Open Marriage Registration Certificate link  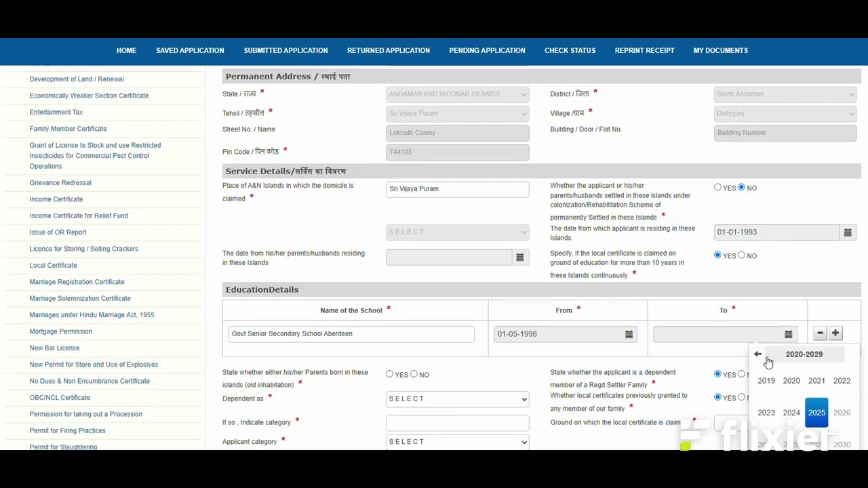tap(77, 282)
